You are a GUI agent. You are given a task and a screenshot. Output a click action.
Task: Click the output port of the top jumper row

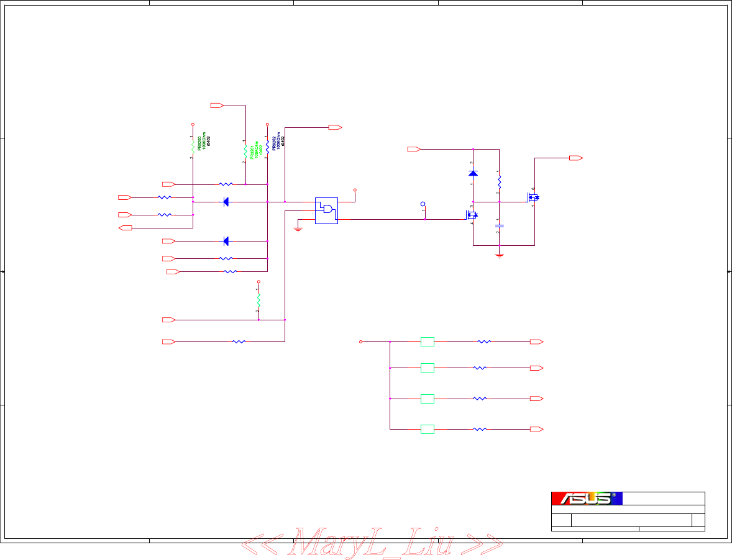coord(537,342)
